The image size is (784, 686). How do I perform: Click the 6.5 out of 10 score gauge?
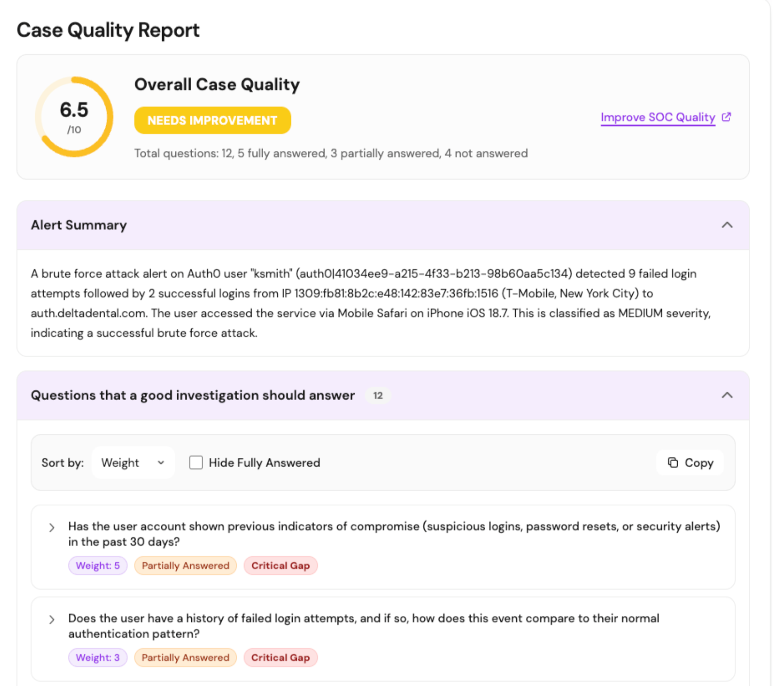[x=74, y=117]
